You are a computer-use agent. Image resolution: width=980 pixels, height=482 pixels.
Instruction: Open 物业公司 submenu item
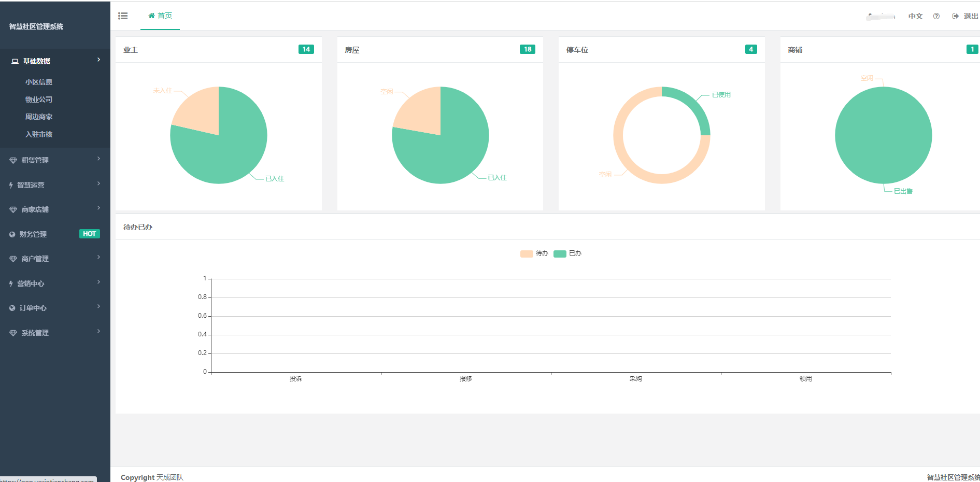click(39, 100)
